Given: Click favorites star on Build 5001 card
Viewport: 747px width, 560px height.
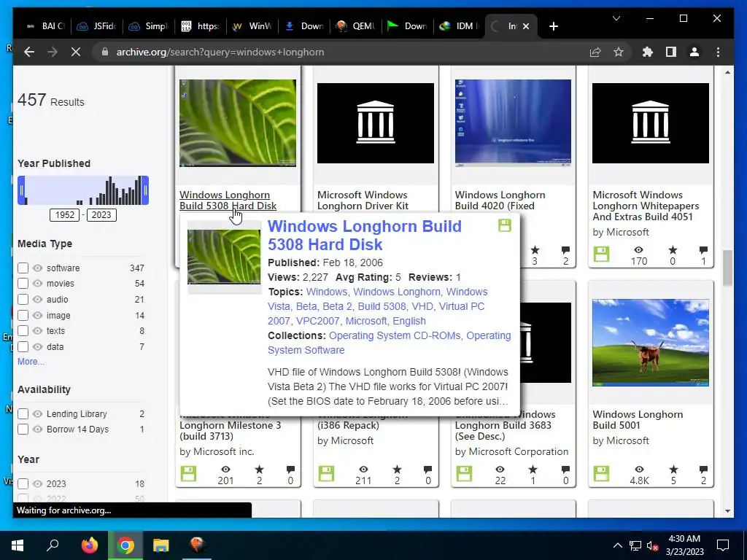Looking at the screenshot, I should click(x=673, y=470).
